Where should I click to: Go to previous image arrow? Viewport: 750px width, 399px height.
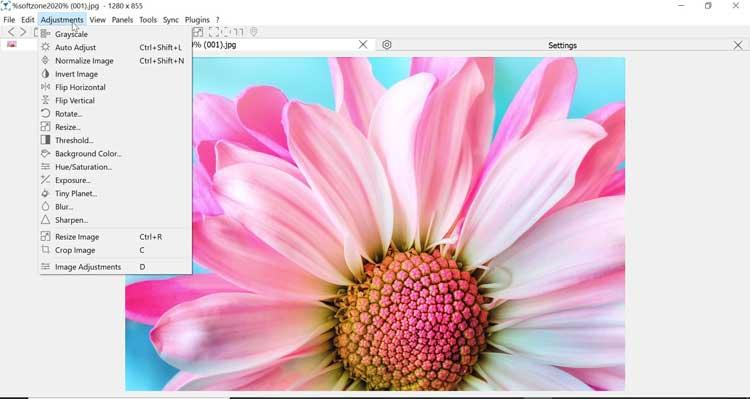(11, 32)
